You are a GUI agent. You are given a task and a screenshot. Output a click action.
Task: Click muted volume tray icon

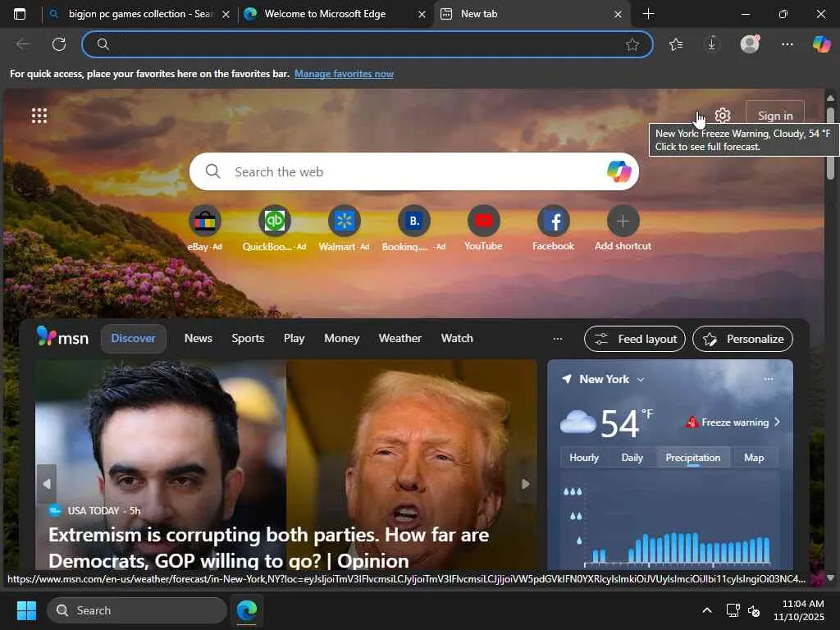tap(754, 610)
